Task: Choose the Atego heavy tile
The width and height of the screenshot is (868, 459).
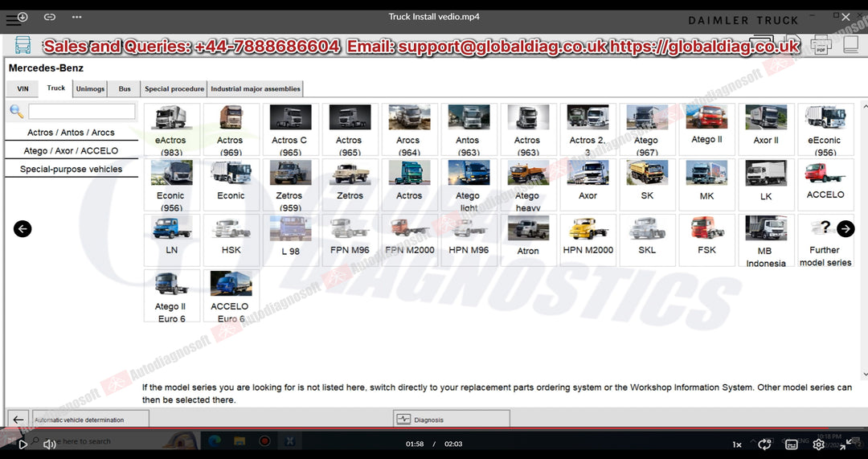Action: [x=528, y=184]
